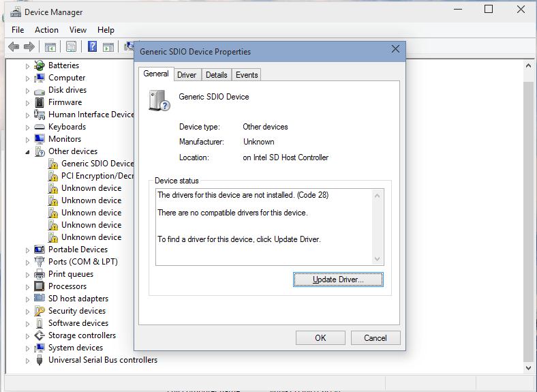Click Device Manager scrollbar down arrow

point(528,368)
